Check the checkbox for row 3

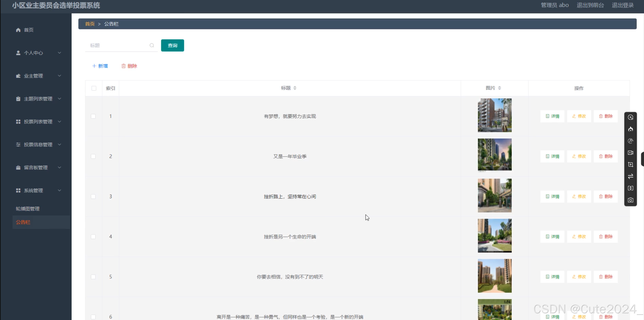point(93,197)
